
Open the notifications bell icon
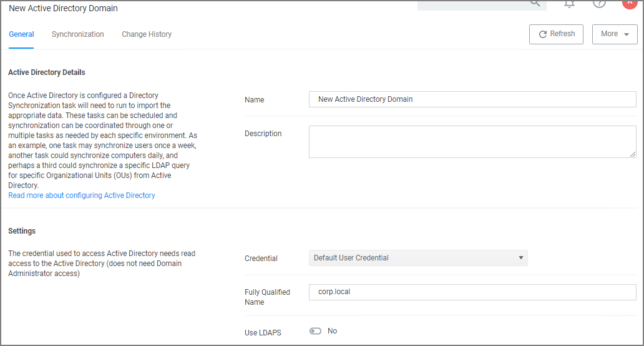click(569, 4)
